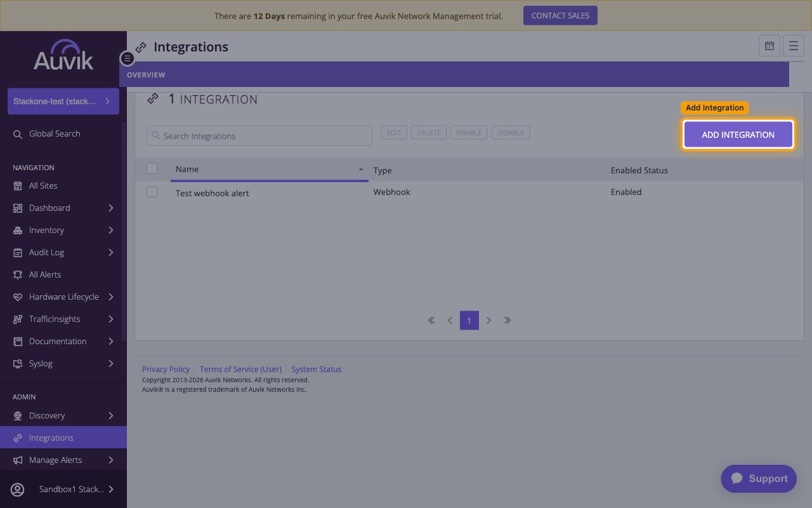Jump to last page of results
The image size is (812, 508).
(x=507, y=321)
